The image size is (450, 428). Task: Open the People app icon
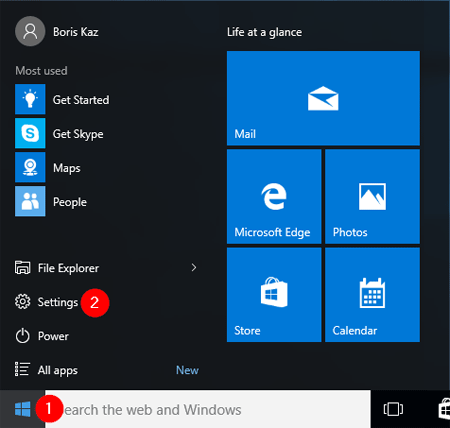[x=30, y=201]
